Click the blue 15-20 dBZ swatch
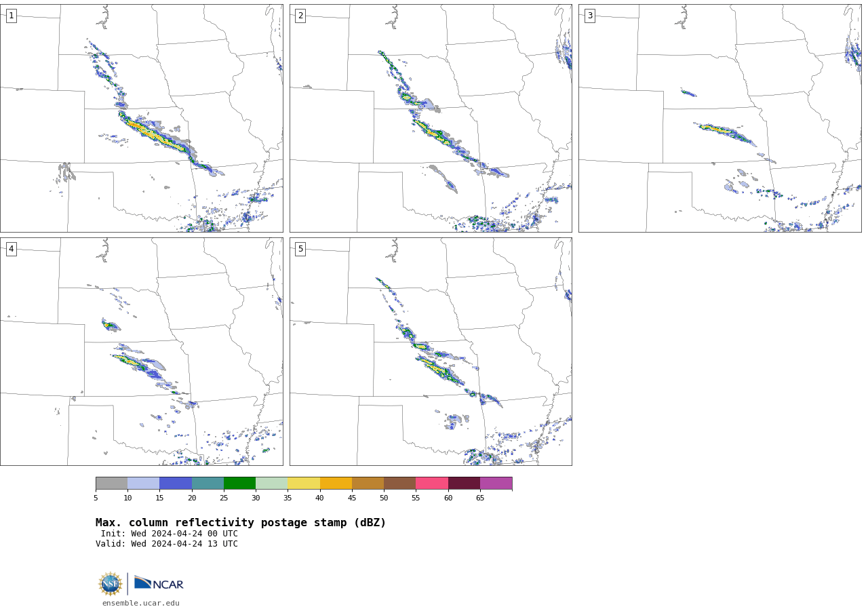868x611 pixels. [176, 483]
